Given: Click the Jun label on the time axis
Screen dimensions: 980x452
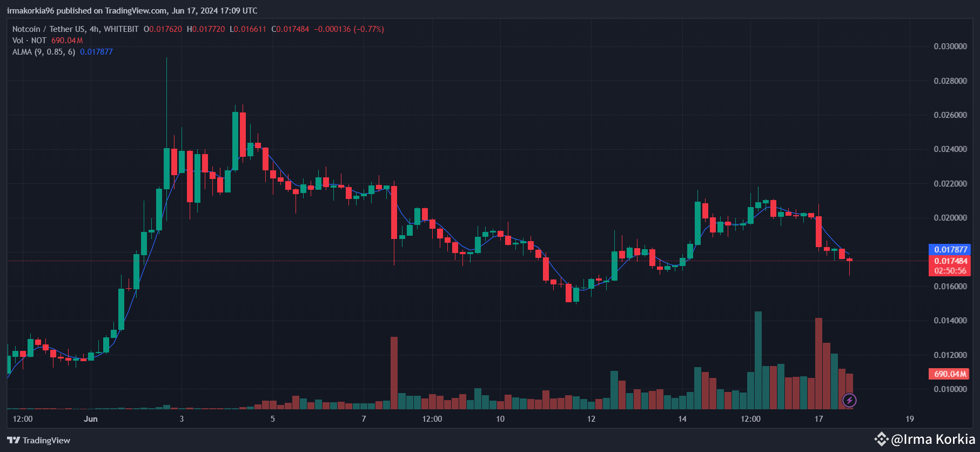Looking at the screenshot, I should pyautogui.click(x=91, y=419).
